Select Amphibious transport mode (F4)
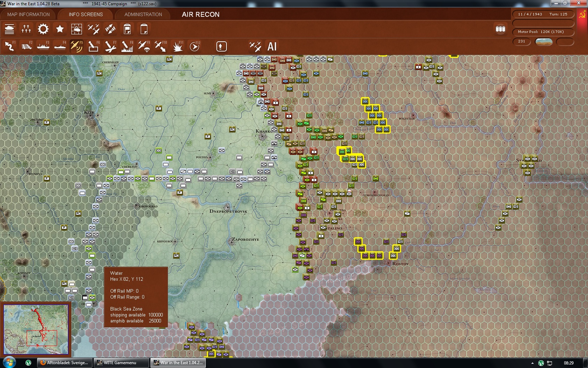The height and width of the screenshot is (368, 588). 60,46
